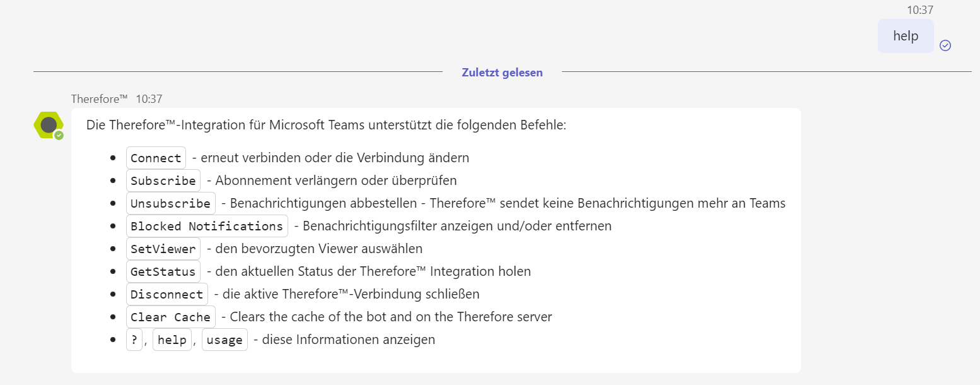
Task: Click text "den aktuellen Status der Therefore™ Integration holen"
Action: [x=373, y=271]
